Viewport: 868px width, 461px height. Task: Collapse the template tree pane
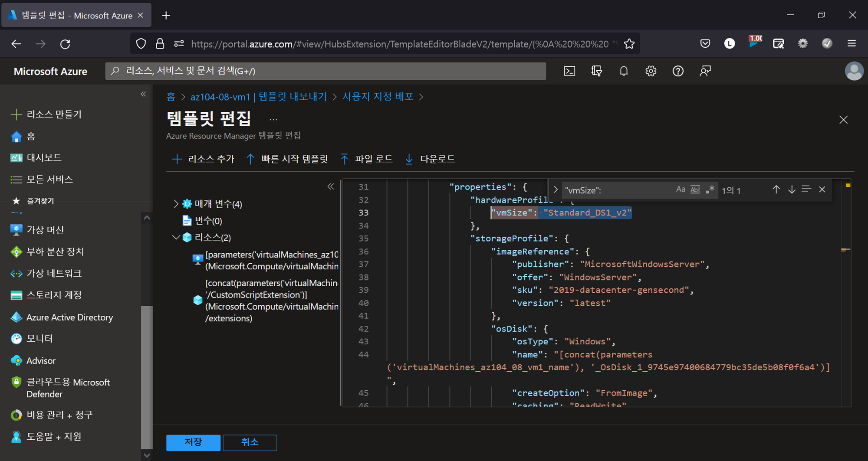pyautogui.click(x=331, y=186)
